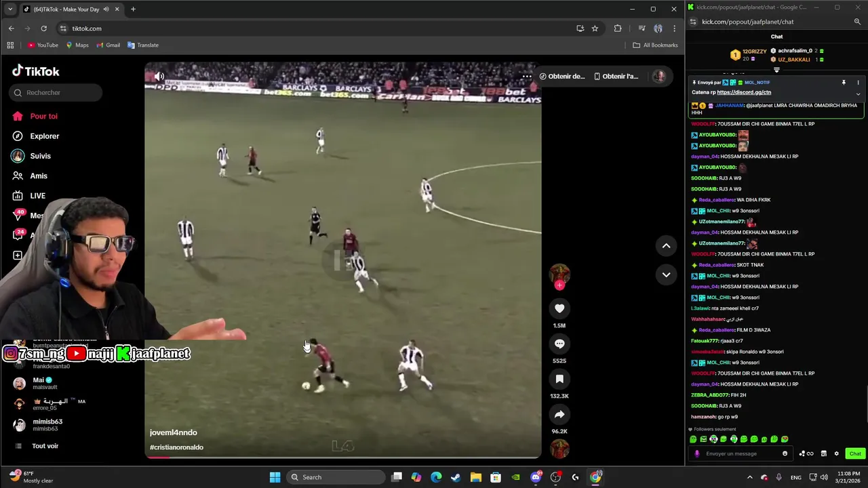Open the Apps grid in bookmarks bar
The width and height of the screenshot is (868, 488).
click(x=10, y=45)
